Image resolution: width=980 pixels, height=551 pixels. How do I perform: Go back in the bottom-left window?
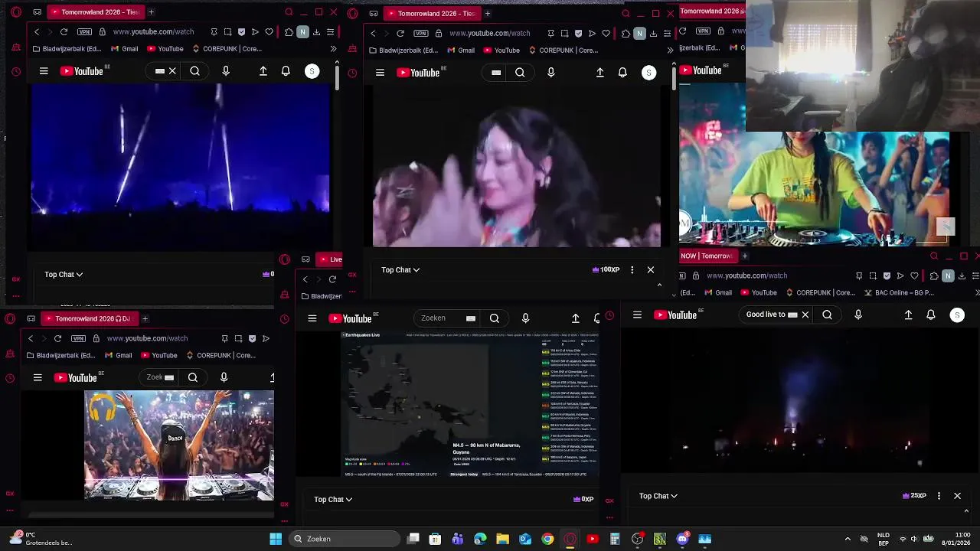[31, 338]
